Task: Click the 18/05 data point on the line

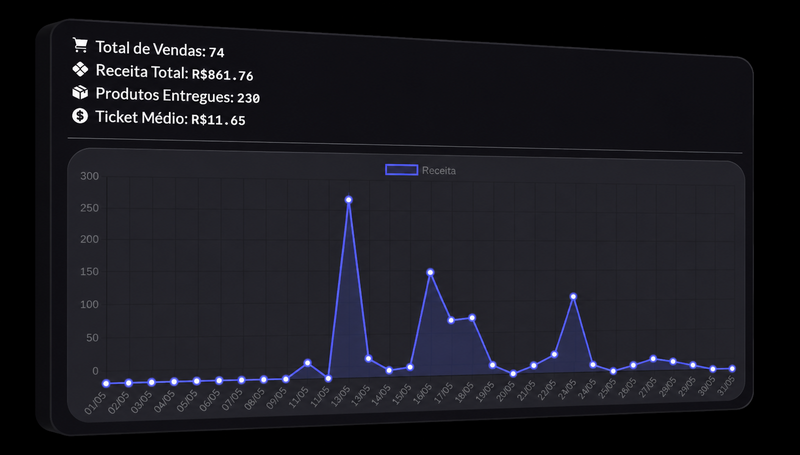Action: click(x=472, y=318)
